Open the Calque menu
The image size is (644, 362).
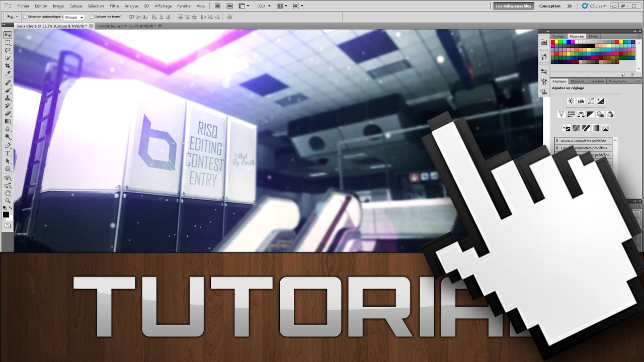[x=76, y=6]
